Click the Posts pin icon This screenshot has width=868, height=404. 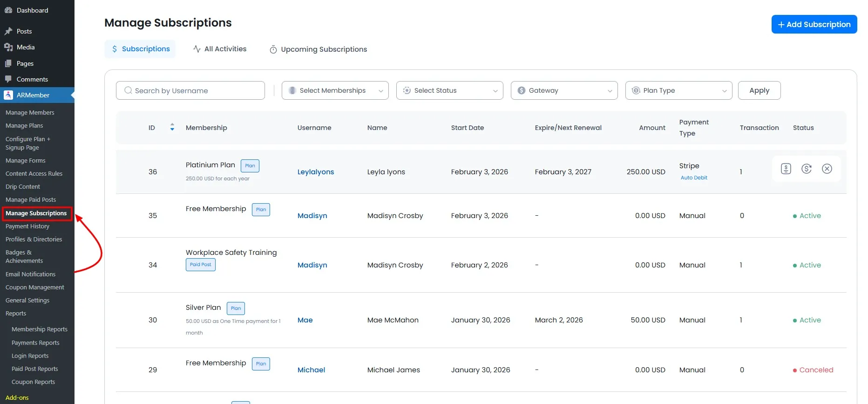point(8,31)
